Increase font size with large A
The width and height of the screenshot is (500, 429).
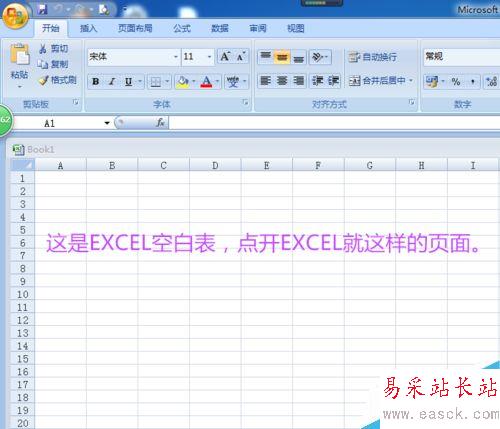(x=225, y=57)
